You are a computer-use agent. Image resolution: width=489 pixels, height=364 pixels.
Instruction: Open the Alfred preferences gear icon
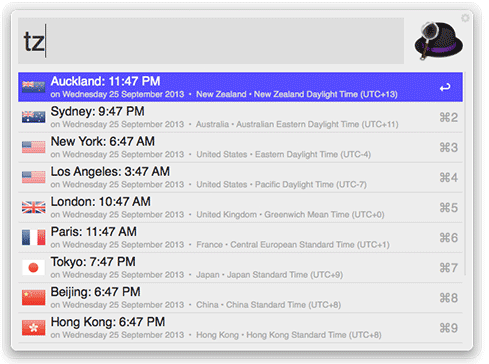point(465,18)
